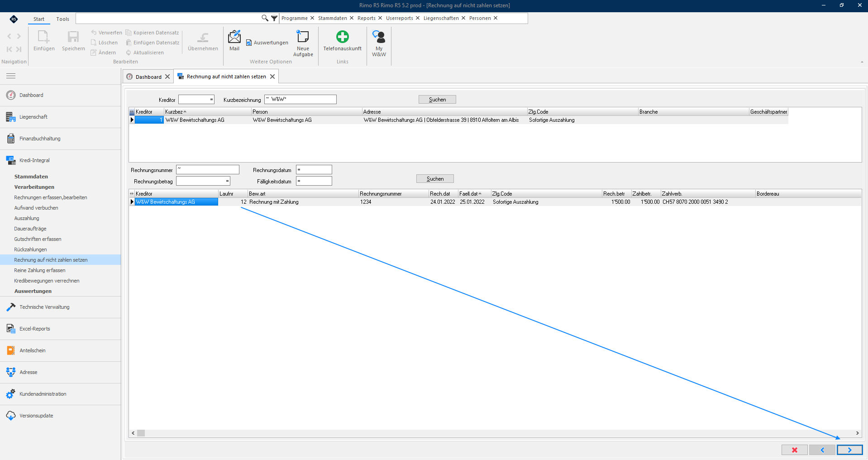Click the Einfügen document icon
The width and height of the screenshot is (868, 460).
pyautogui.click(x=44, y=37)
